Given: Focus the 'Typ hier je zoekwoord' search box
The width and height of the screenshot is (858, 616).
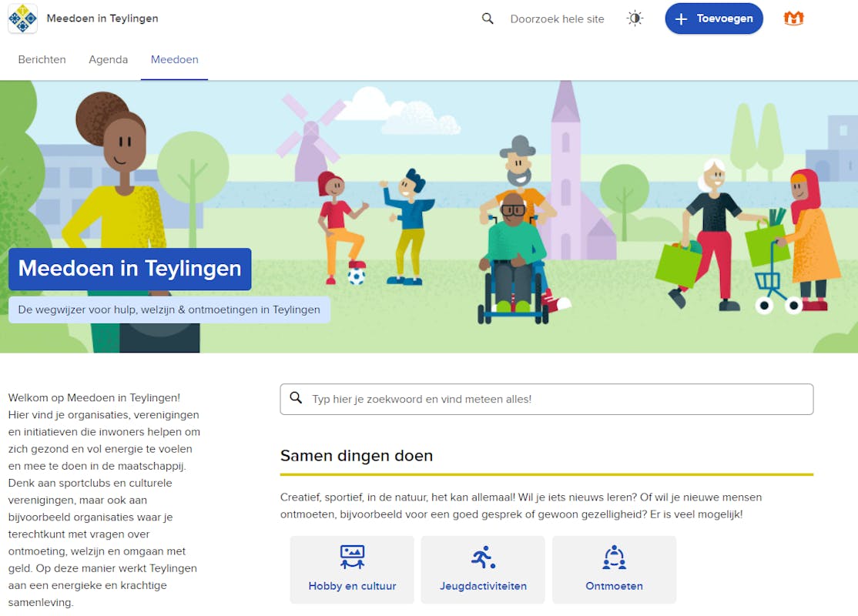Looking at the screenshot, I should [x=547, y=400].
